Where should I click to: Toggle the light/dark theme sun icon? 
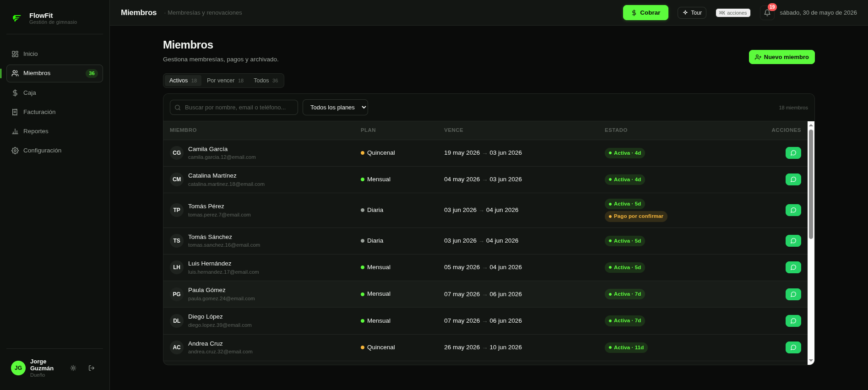pyautogui.click(x=73, y=368)
